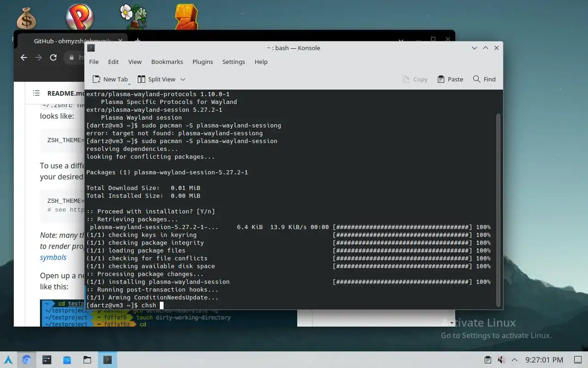Open README outline list icon on GitHub

[x=36, y=93]
